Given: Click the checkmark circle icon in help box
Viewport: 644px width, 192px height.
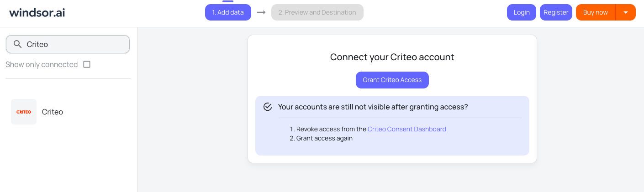Looking at the screenshot, I should pyautogui.click(x=268, y=107).
